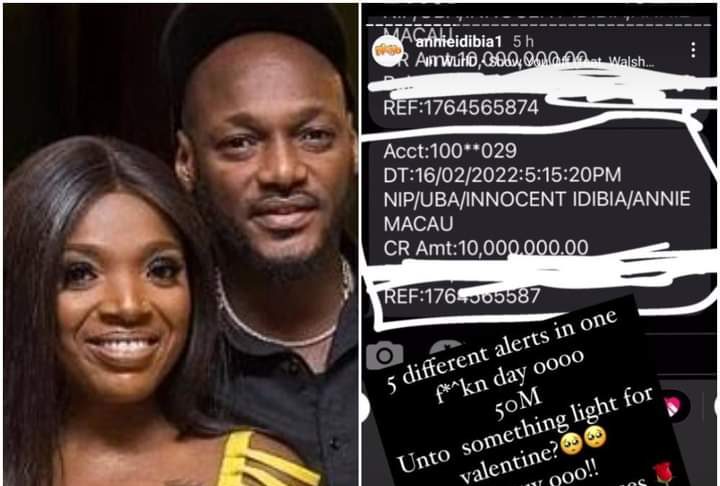Open the three-dot story options menu
Screen dimensions: 720x486
pos(693,50)
